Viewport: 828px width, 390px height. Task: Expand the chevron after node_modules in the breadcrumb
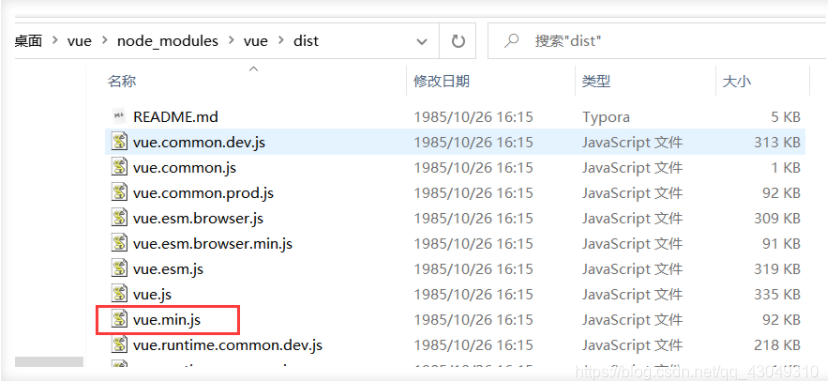[x=231, y=41]
